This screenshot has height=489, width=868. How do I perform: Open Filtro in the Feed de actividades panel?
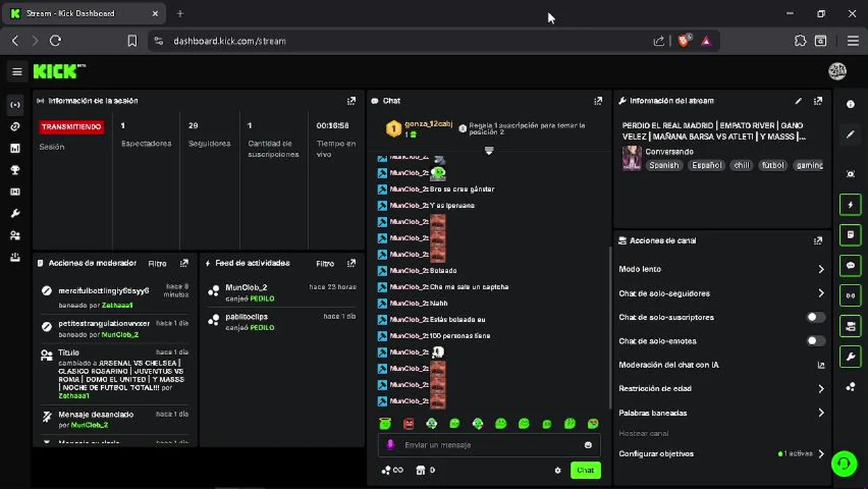325,264
